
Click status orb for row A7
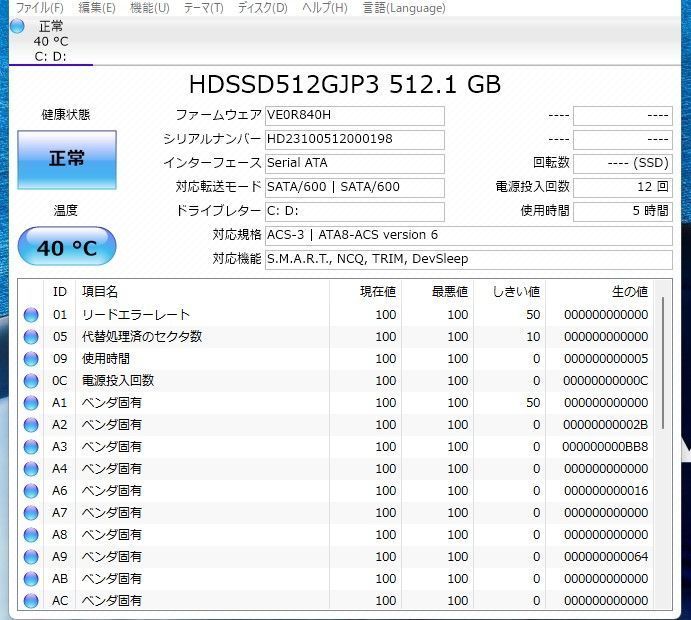click(31, 513)
